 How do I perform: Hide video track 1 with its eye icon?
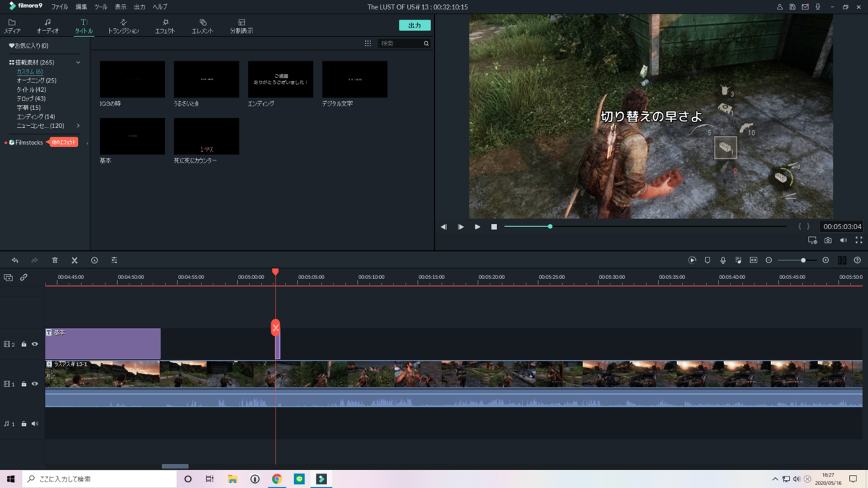coord(35,384)
